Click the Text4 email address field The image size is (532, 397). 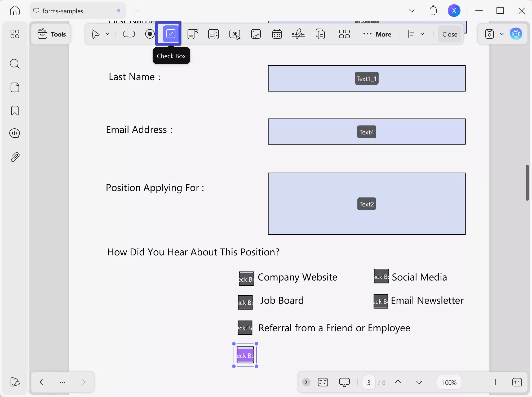point(366,132)
